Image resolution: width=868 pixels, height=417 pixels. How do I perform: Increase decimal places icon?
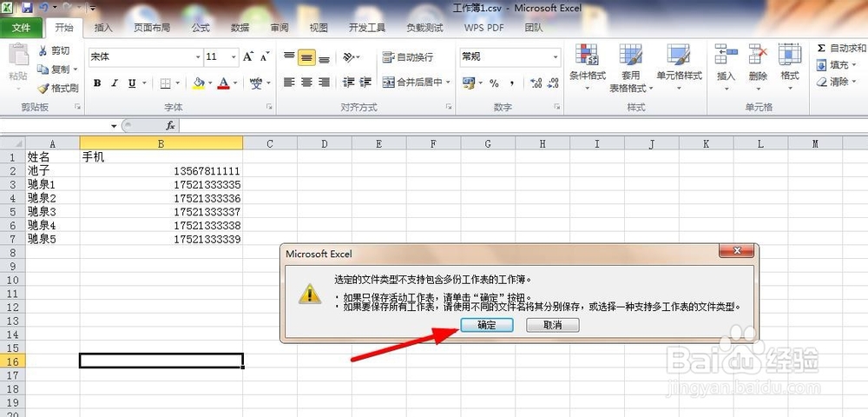[x=536, y=83]
